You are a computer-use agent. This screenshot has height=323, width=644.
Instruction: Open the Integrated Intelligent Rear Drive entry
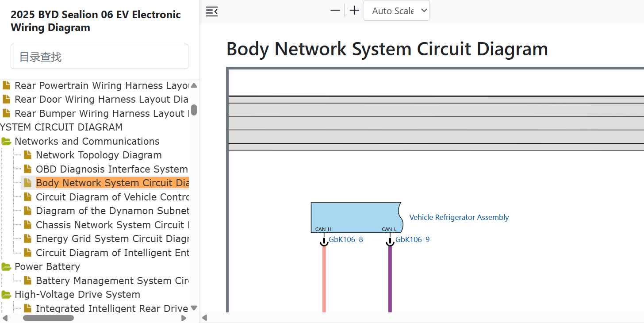112,308
